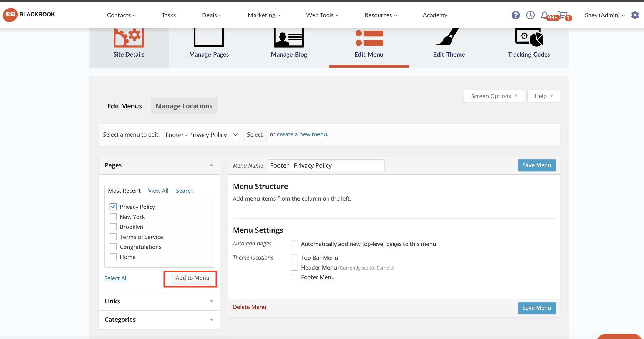Click the Delete Menu link

250,307
